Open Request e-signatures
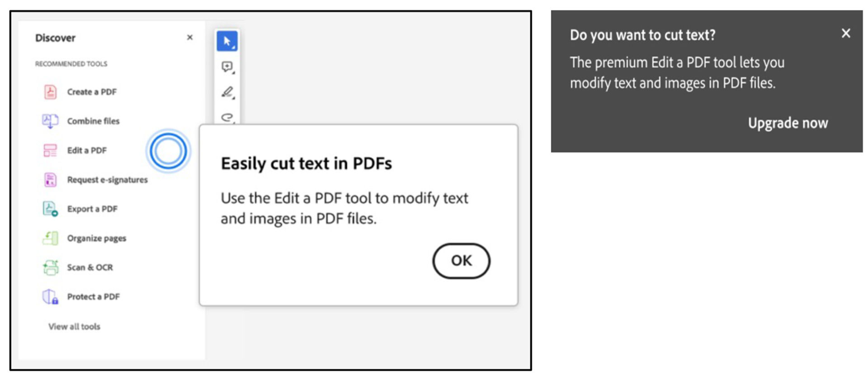 pyautogui.click(x=107, y=180)
